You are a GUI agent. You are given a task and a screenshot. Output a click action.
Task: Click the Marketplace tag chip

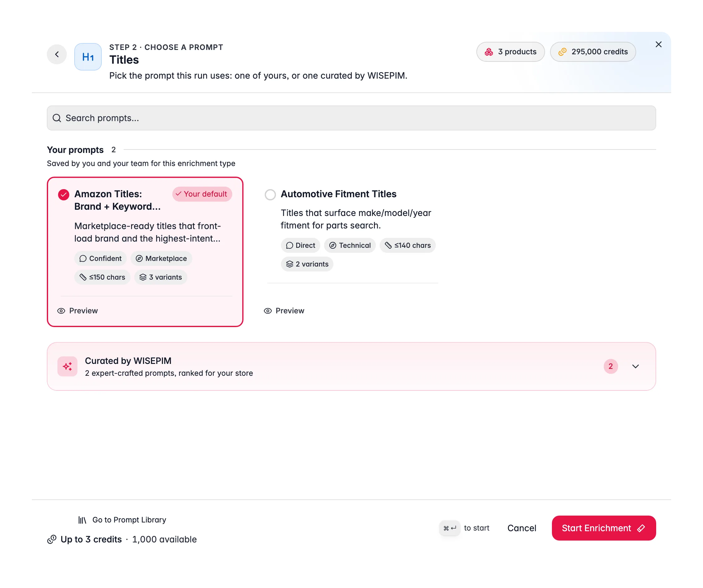161,259
